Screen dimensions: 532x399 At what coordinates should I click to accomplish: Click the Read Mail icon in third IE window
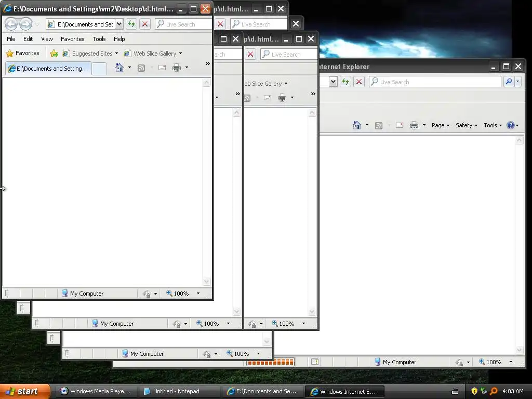click(268, 98)
